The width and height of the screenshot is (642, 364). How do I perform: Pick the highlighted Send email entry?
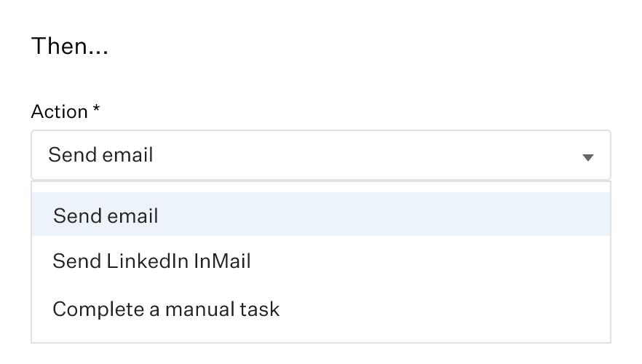pyautogui.click(x=106, y=215)
